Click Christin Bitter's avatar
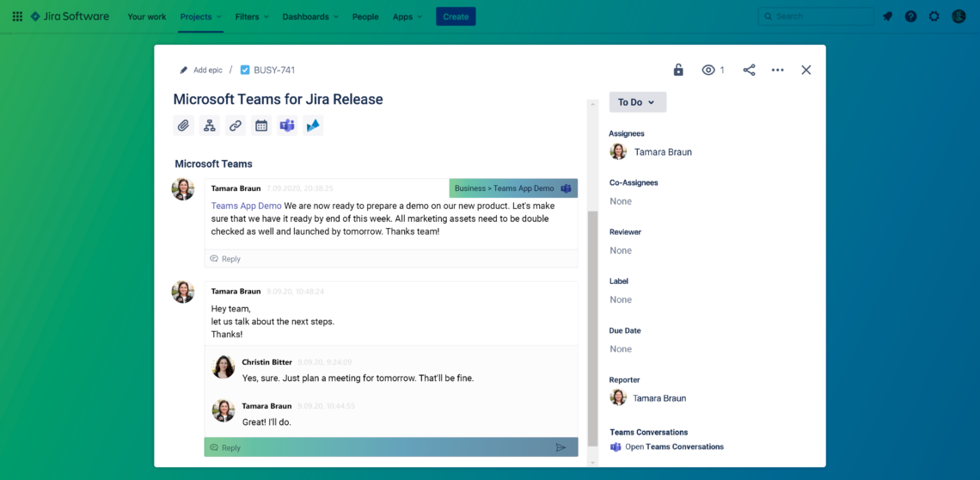The width and height of the screenshot is (980, 480). click(x=224, y=366)
